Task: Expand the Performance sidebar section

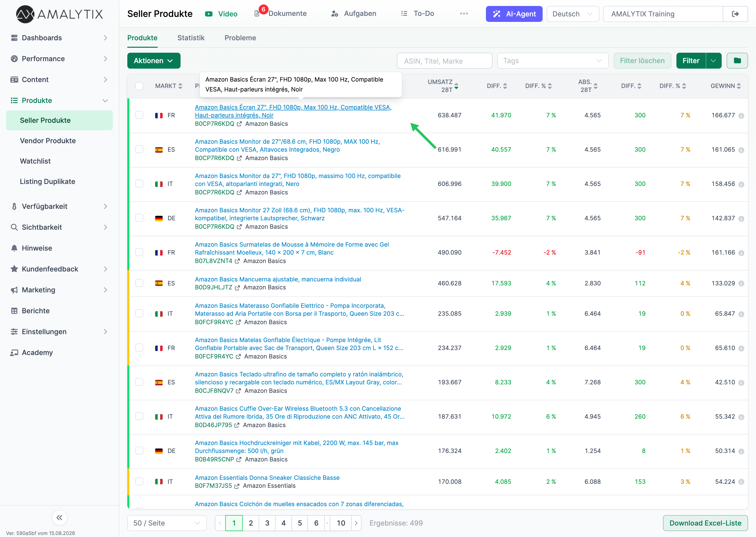Action: point(59,58)
